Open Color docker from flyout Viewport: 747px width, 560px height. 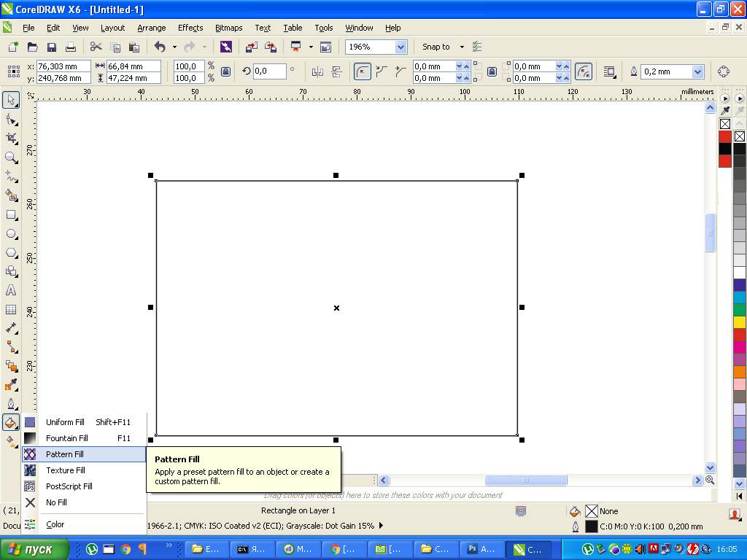click(85, 524)
